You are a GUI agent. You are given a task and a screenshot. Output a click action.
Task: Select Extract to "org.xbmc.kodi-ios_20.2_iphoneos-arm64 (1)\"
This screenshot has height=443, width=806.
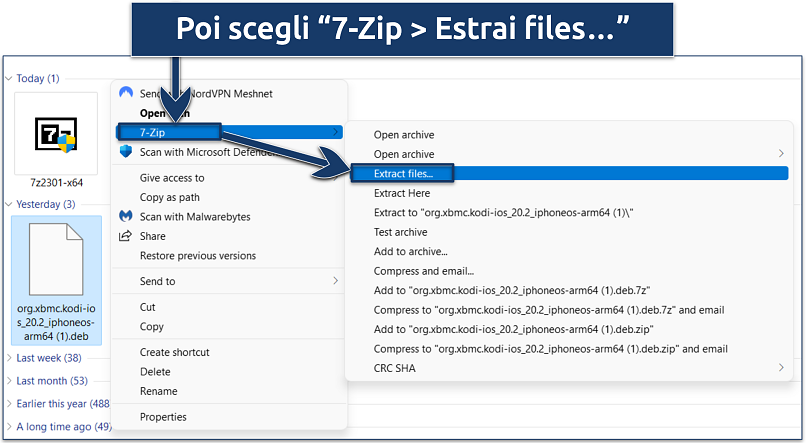pyautogui.click(x=503, y=212)
